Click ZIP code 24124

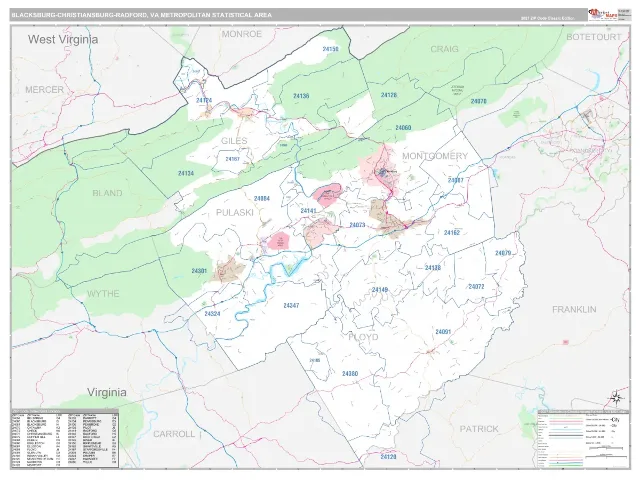pos(204,100)
